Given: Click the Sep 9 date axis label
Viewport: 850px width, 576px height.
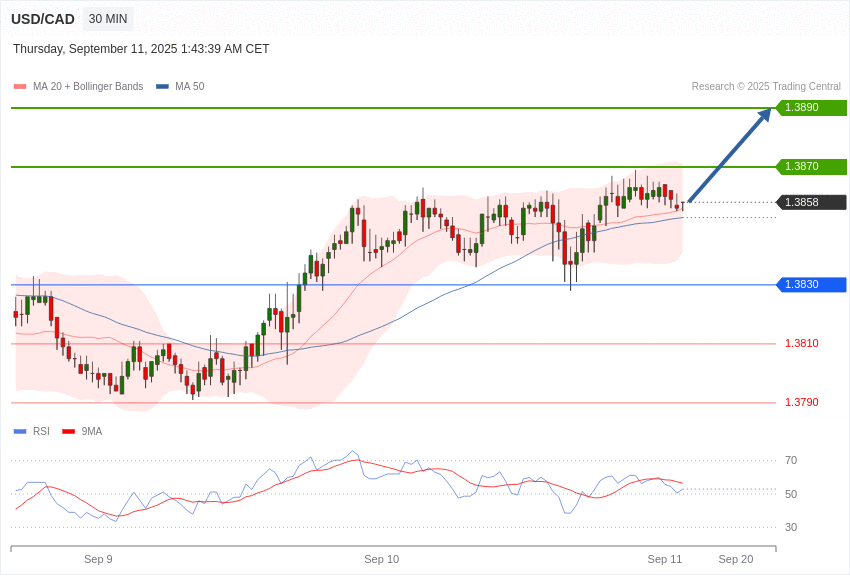Looking at the screenshot, I should coord(98,559).
